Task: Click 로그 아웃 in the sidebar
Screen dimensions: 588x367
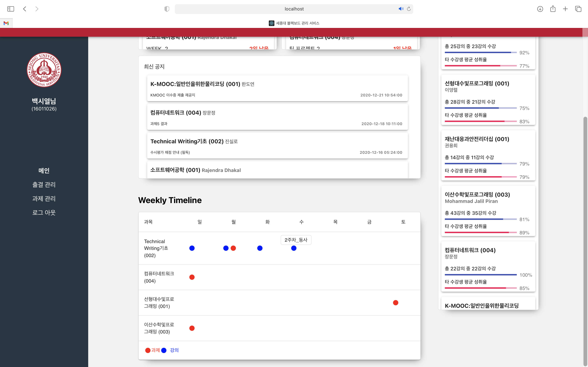Action: (44, 213)
